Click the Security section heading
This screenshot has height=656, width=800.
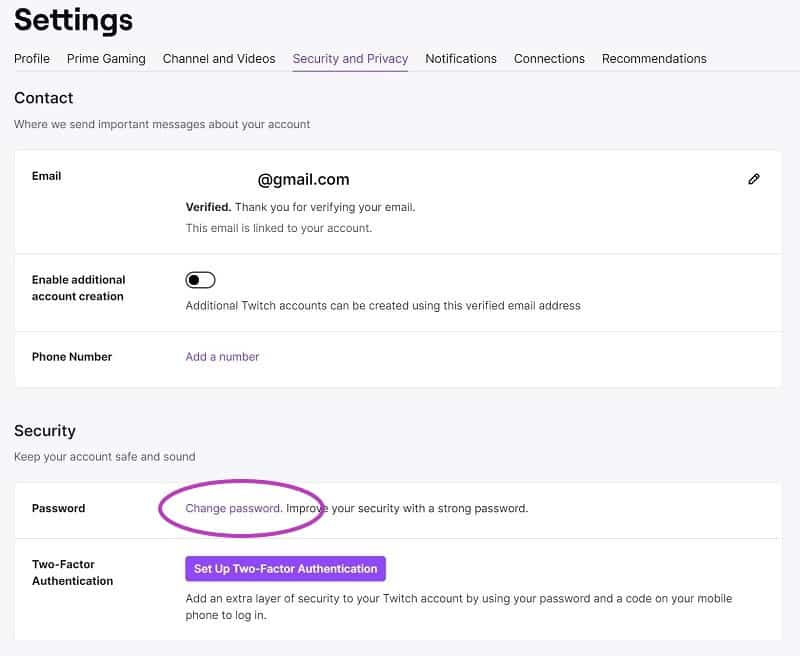(45, 431)
